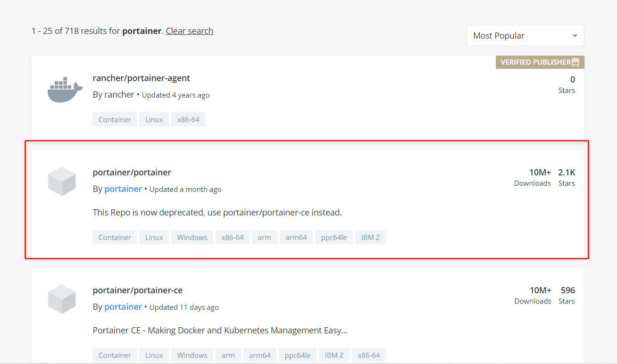Click IBM Z tag in portainer/portainer card
The height and width of the screenshot is (364, 617).
click(x=370, y=237)
